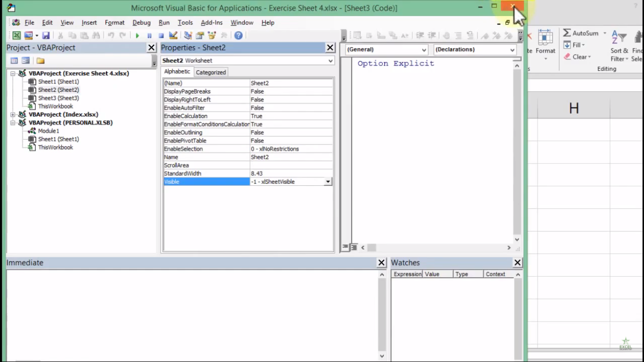Toggle Folders icon in Project pane

pyautogui.click(x=41, y=61)
